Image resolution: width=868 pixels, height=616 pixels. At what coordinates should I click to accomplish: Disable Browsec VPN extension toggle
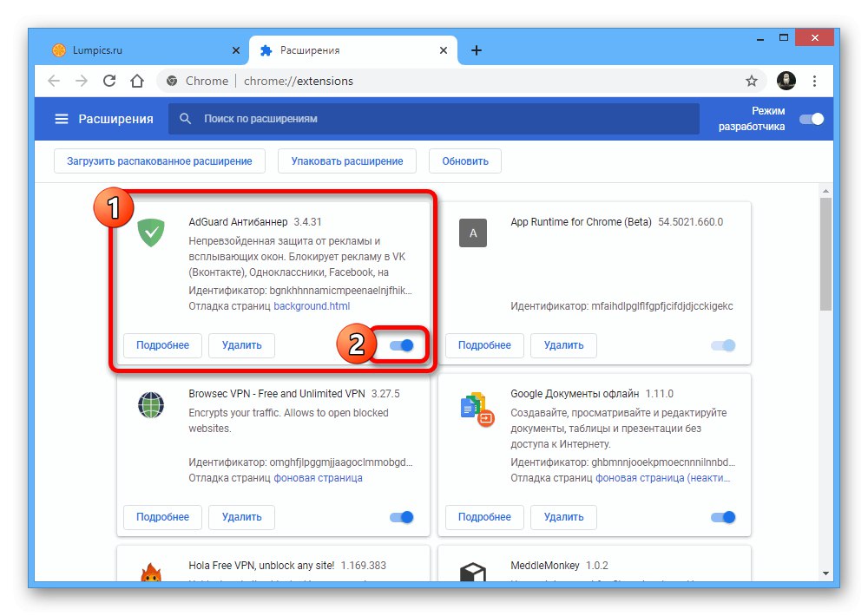(x=401, y=517)
